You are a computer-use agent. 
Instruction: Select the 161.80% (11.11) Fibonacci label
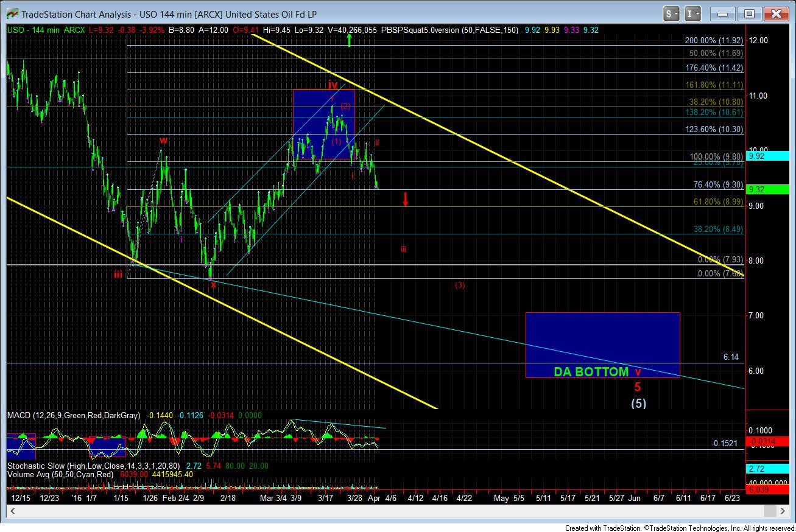(714, 85)
